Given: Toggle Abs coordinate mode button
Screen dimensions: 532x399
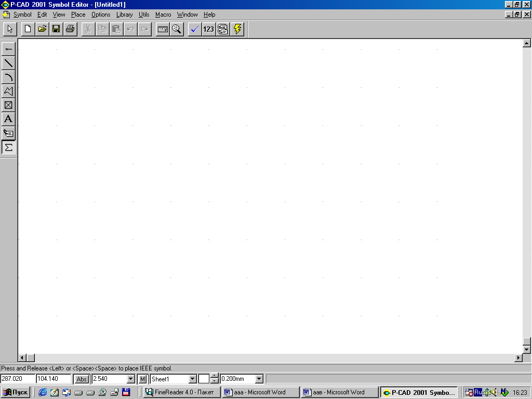Looking at the screenshot, I should 82,379.
